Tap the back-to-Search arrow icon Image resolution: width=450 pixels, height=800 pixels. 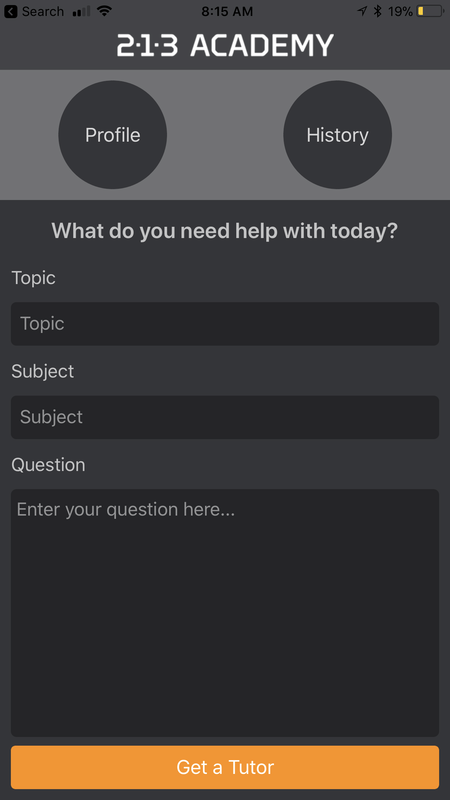(x=10, y=11)
